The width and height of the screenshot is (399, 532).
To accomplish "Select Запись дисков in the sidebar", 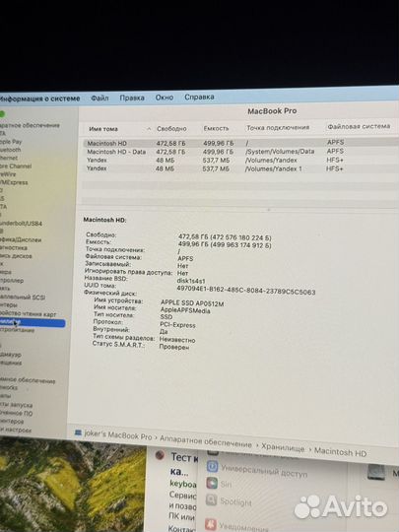I will [x=16, y=256].
